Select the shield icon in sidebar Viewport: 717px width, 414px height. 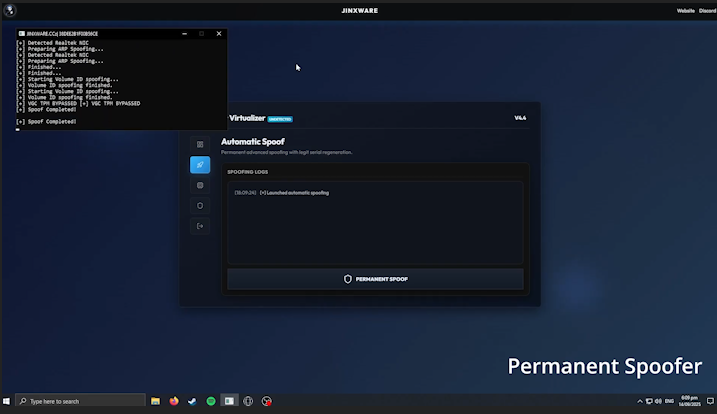[x=200, y=206]
